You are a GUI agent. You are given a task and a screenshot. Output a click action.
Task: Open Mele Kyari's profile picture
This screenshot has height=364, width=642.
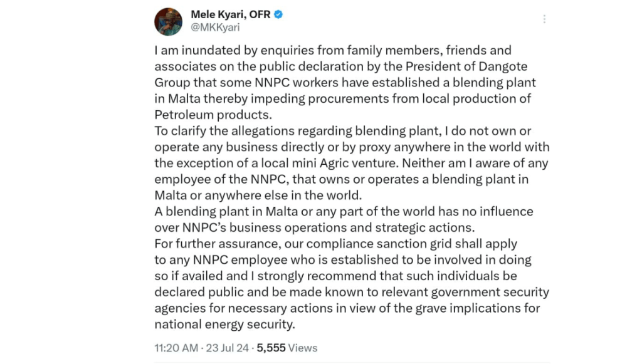(168, 21)
